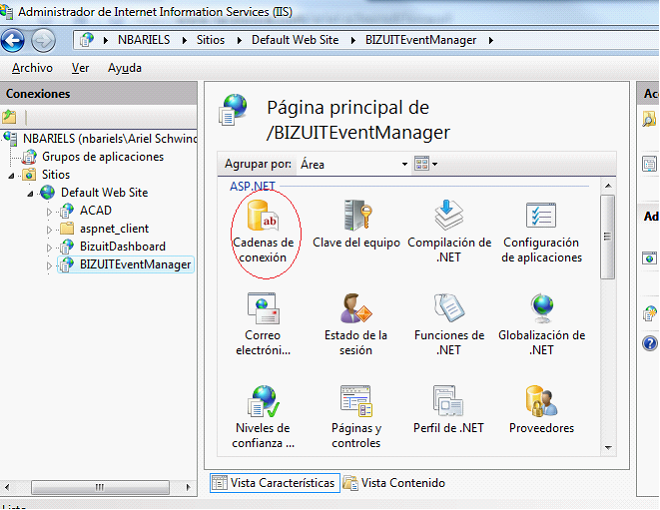
Task: Click the Forward navigation arrow
Action: [x=43, y=40]
